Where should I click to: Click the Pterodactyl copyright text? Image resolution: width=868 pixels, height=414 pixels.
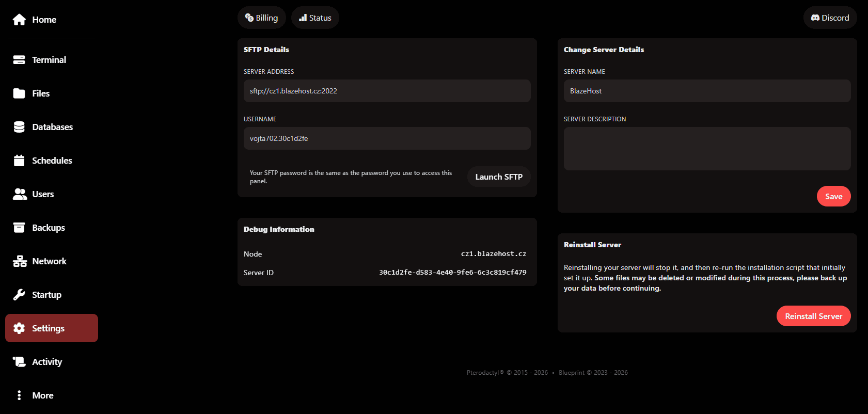point(507,373)
